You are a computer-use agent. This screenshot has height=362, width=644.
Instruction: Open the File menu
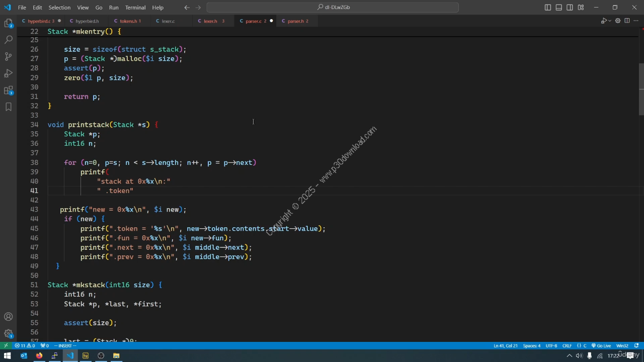click(22, 8)
